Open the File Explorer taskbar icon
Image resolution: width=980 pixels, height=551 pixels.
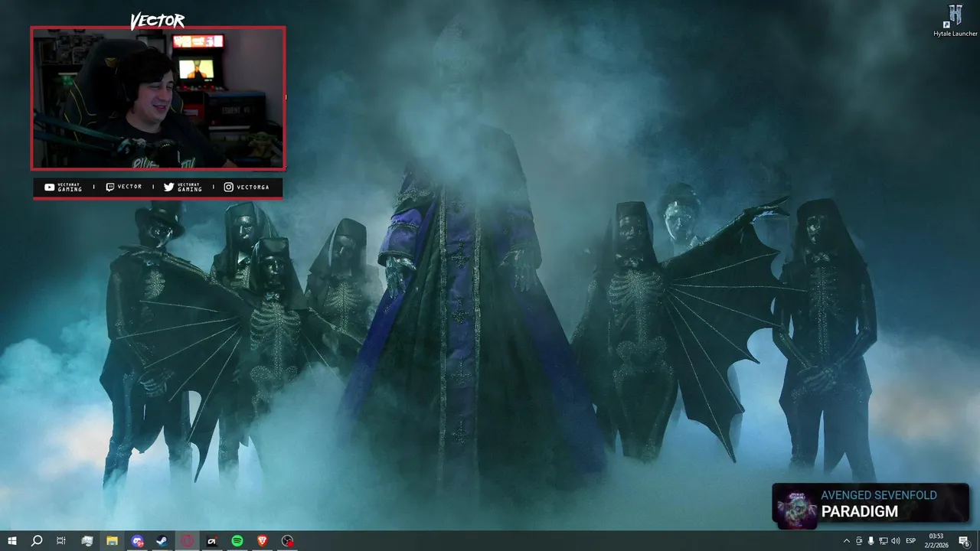tap(112, 541)
